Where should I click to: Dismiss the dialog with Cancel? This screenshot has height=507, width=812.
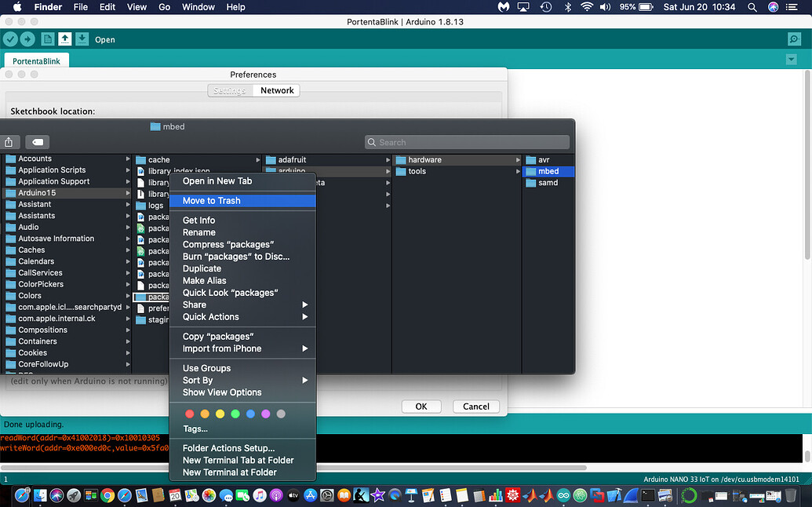click(475, 407)
